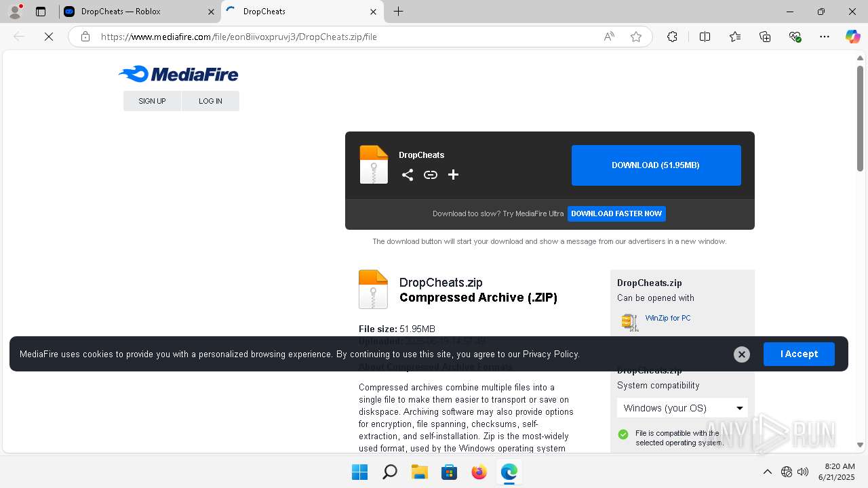Click the SIGN UP button

152,101
